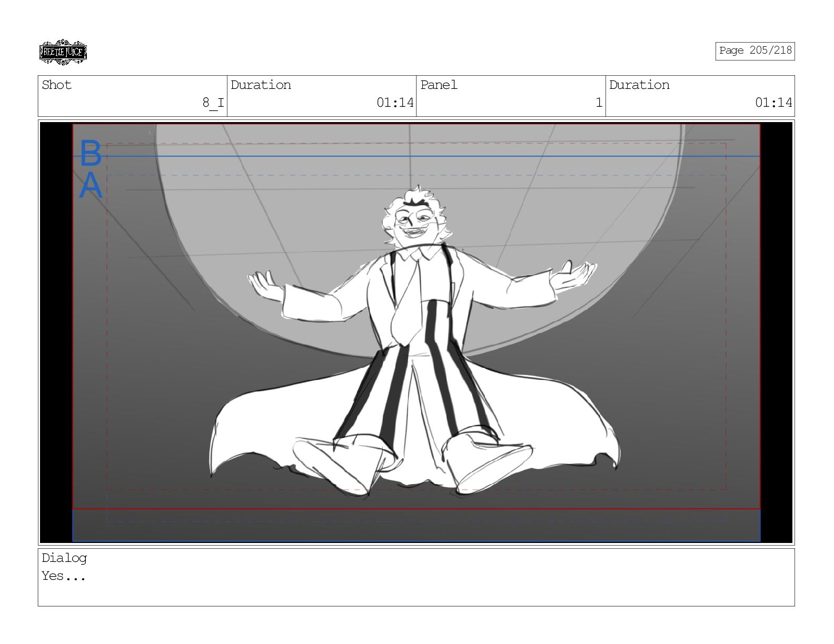The image size is (834, 644).
Task: Select the panel number 1 value
Action: tap(598, 103)
